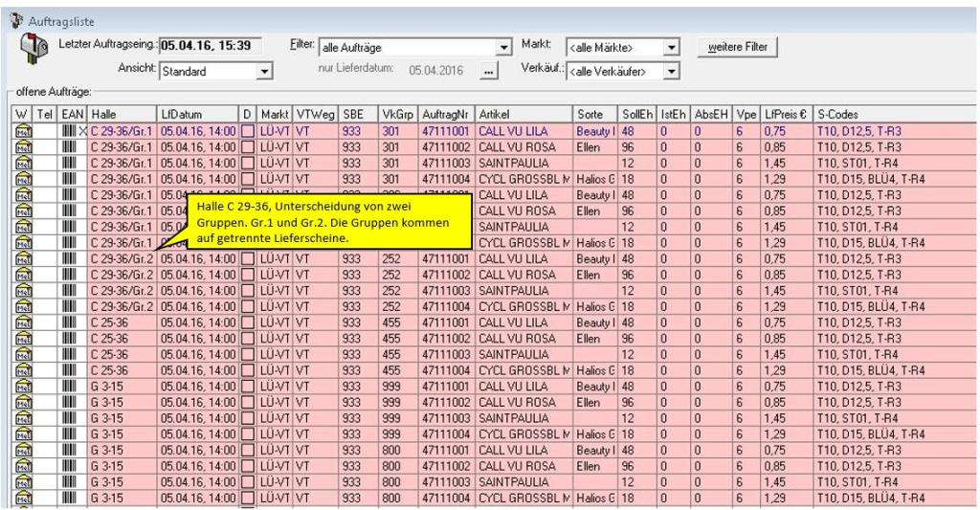Image resolution: width=980 pixels, height=510 pixels.
Task: Click the EAN barcode icon in the first row
Action: (x=68, y=129)
